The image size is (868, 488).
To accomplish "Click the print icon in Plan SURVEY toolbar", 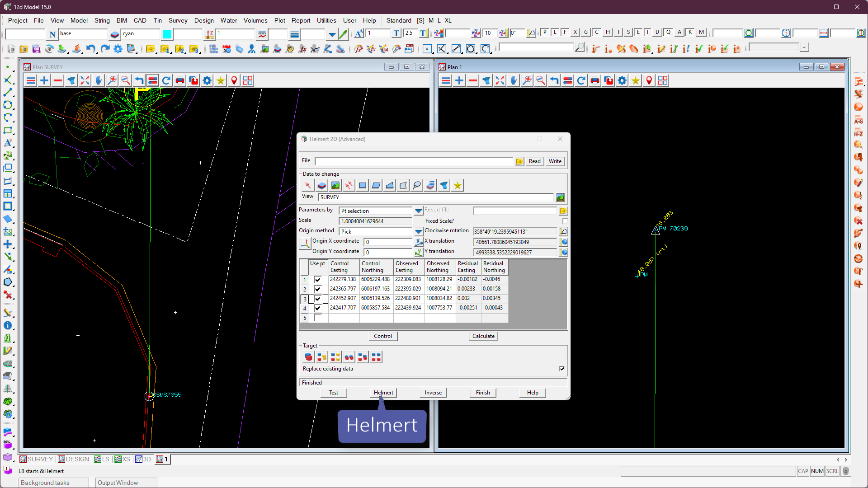I will tap(180, 80).
